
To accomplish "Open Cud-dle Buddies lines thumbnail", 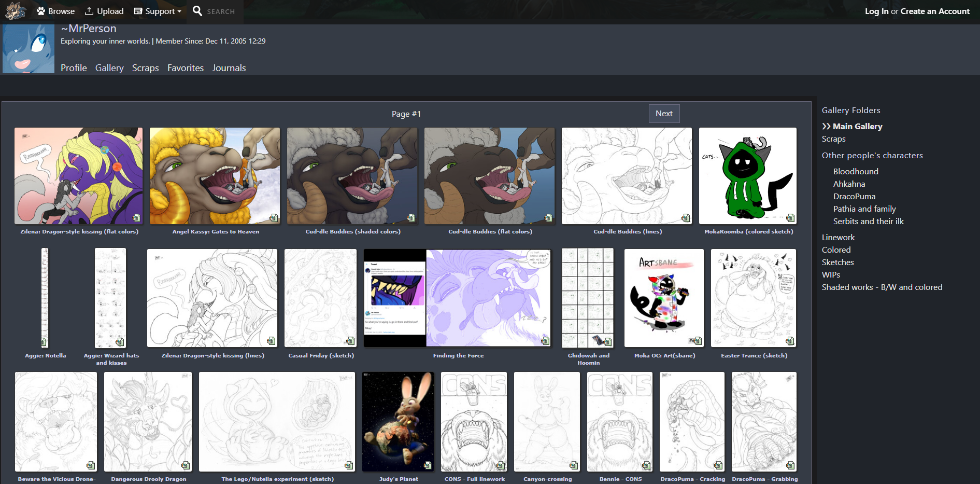I will tap(627, 176).
